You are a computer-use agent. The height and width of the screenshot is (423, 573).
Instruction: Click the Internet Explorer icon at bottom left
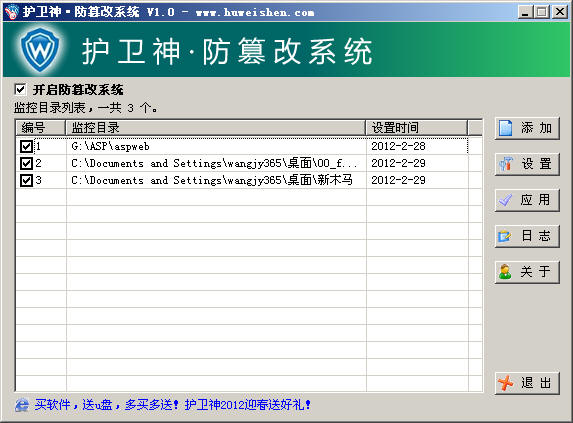tap(22, 405)
